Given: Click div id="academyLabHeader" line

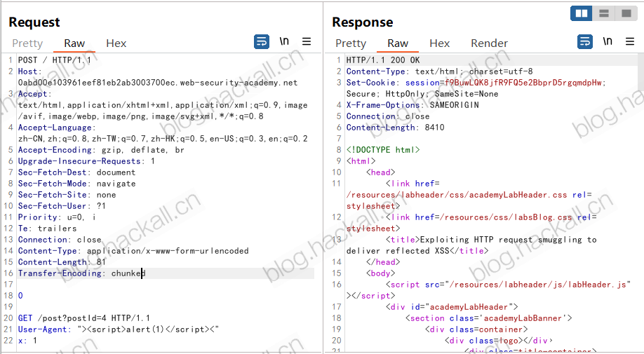Looking at the screenshot, I should point(452,307).
